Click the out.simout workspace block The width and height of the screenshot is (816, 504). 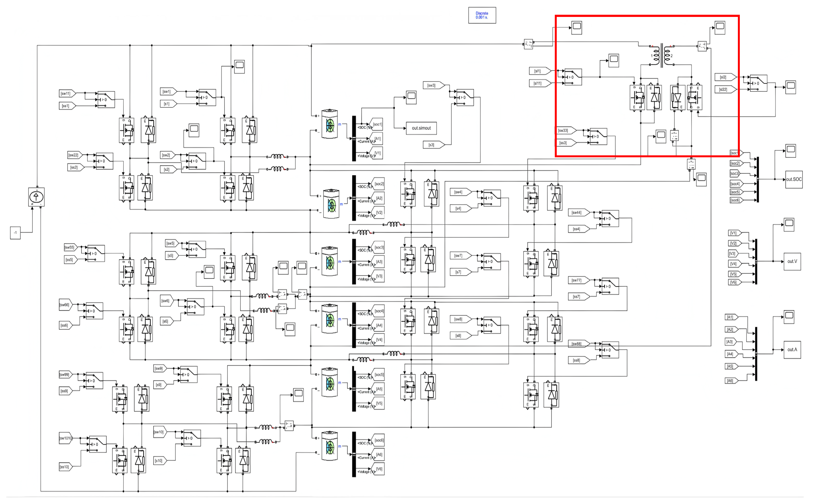421,128
